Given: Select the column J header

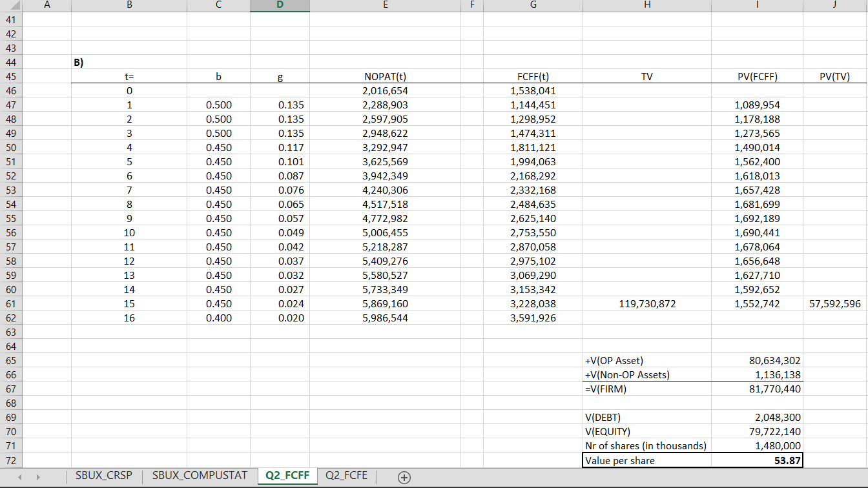Looking at the screenshot, I should pos(835,6).
